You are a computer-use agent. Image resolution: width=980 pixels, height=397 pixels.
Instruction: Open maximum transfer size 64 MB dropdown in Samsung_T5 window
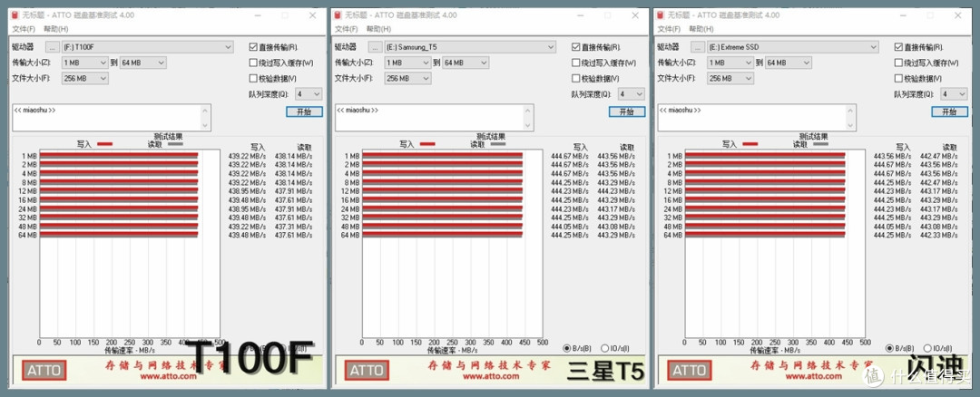pos(465,63)
